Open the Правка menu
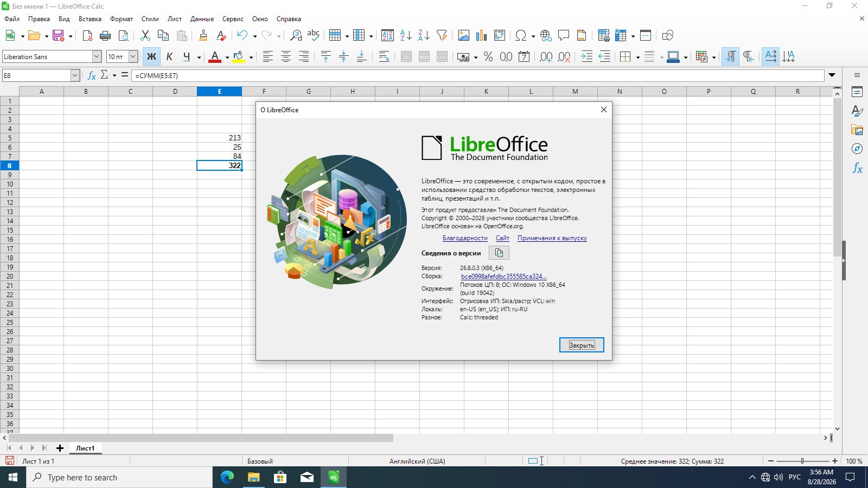 (x=39, y=19)
